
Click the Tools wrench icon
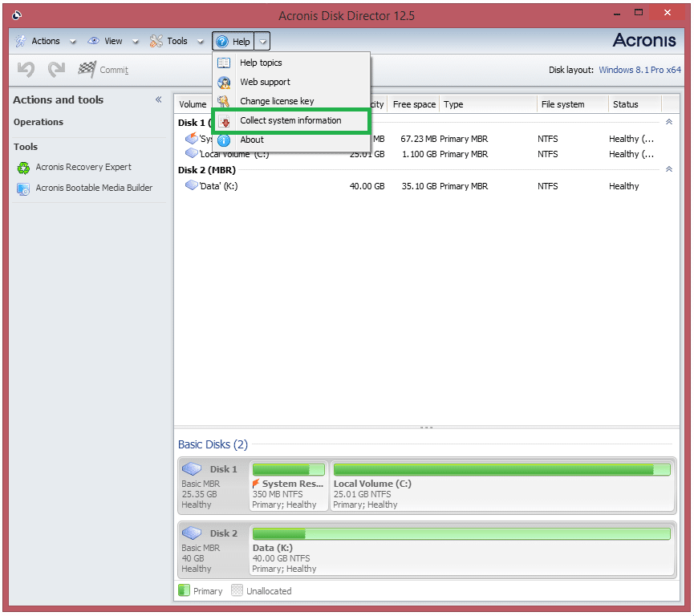(x=156, y=41)
